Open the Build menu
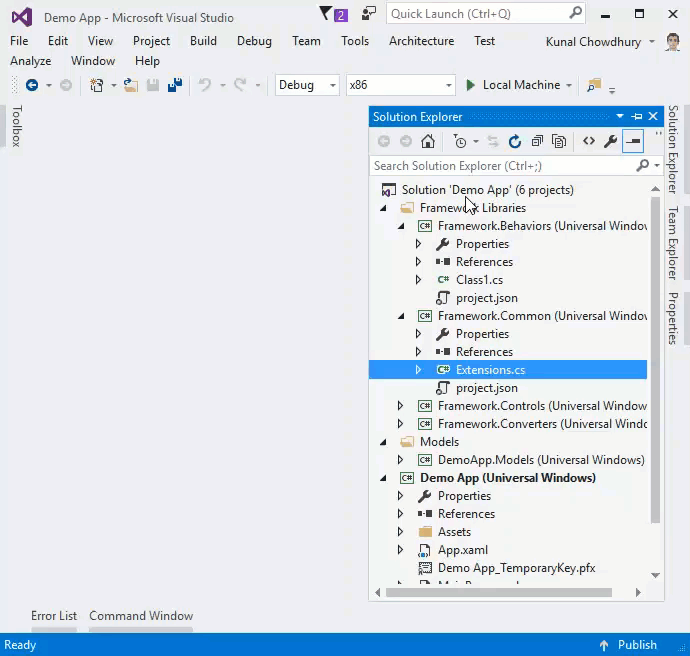Image resolution: width=690 pixels, height=656 pixels. coord(203,41)
